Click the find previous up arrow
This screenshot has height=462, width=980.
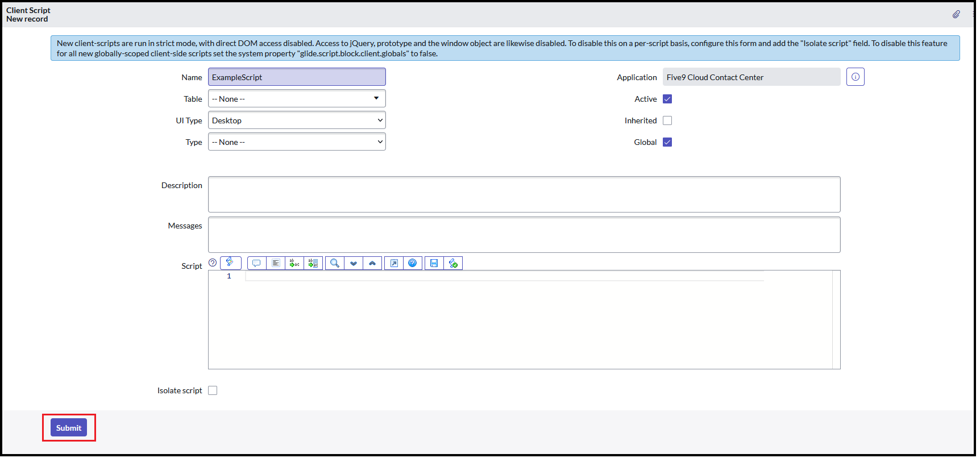tap(372, 263)
